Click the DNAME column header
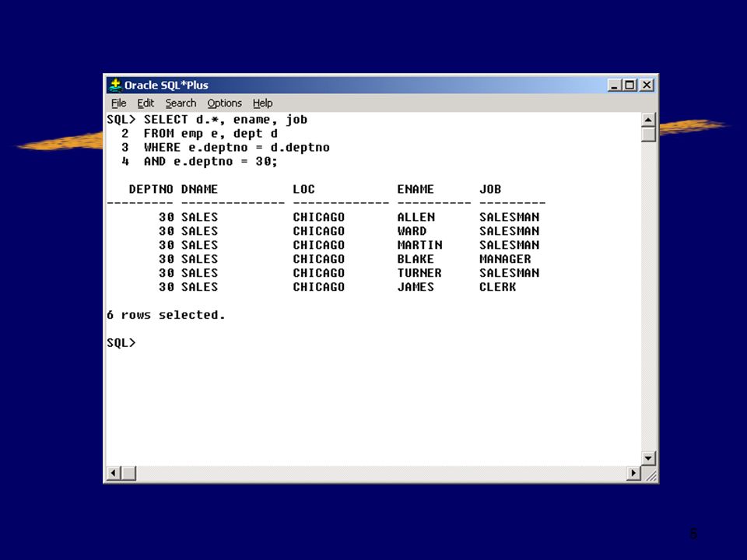The width and height of the screenshot is (747, 560). coord(199,189)
